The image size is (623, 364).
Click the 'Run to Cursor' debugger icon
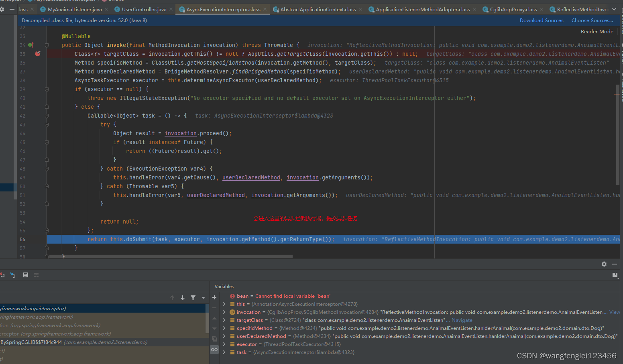pyautogui.click(x=13, y=275)
